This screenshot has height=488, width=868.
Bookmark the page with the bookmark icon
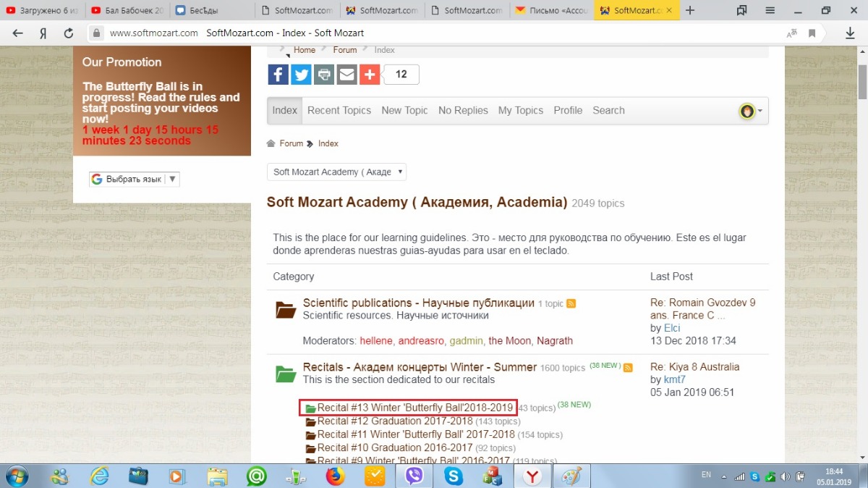pos(812,33)
